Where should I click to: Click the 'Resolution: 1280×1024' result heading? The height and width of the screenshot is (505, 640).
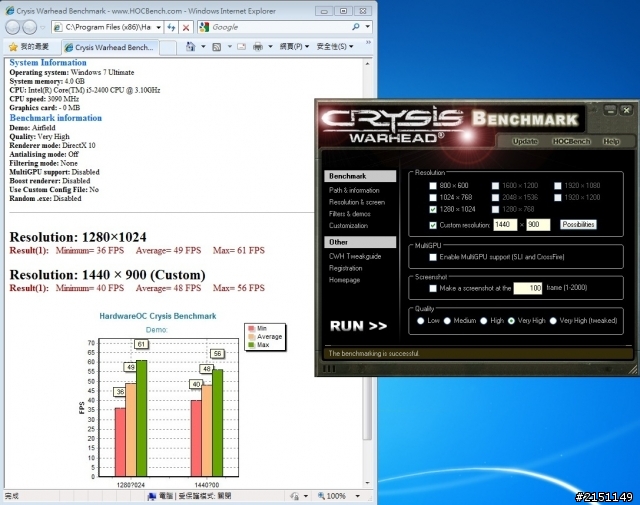click(78, 237)
